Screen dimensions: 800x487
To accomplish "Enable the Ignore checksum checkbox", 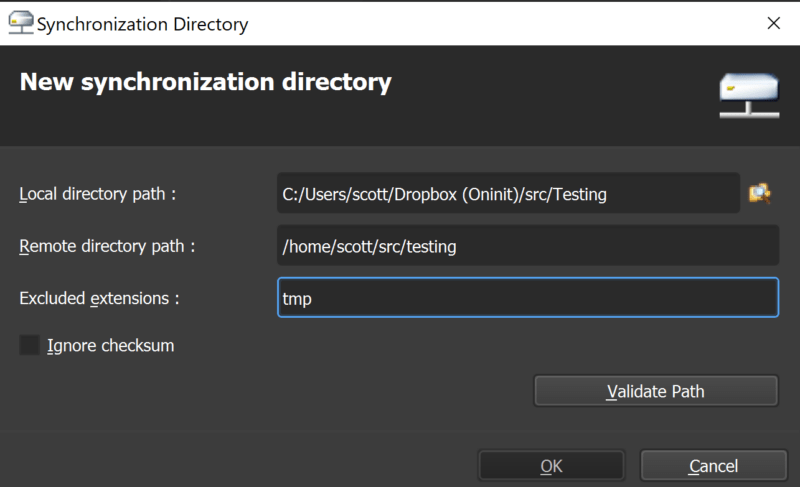I will coord(30,346).
